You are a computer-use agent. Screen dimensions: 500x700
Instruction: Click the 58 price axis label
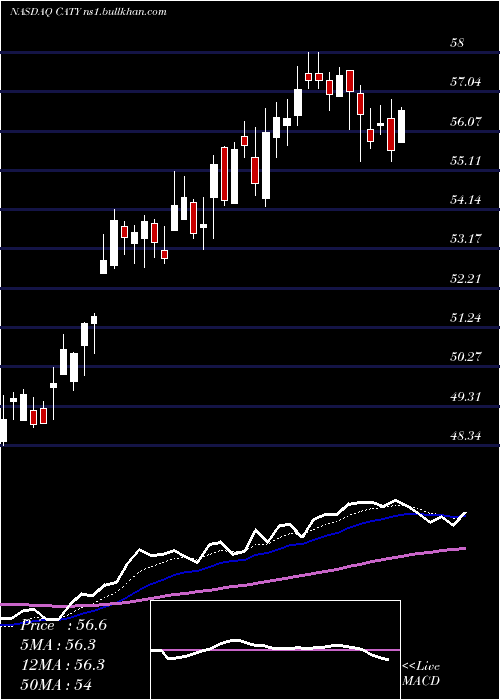[x=458, y=43]
